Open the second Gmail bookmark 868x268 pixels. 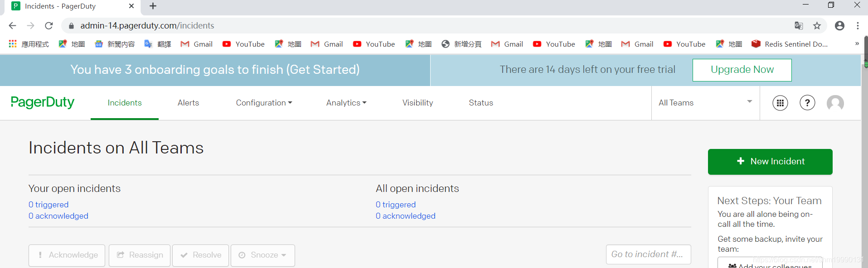(327, 44)
